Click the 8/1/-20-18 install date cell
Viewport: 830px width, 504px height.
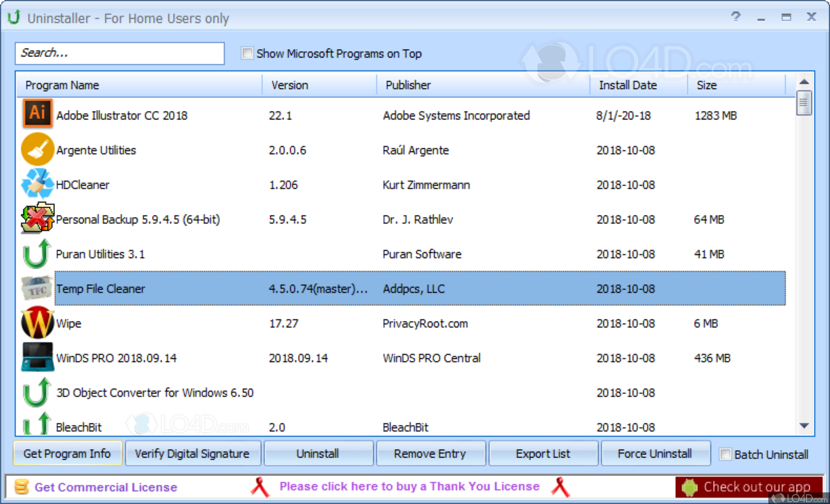click(623, 115)
